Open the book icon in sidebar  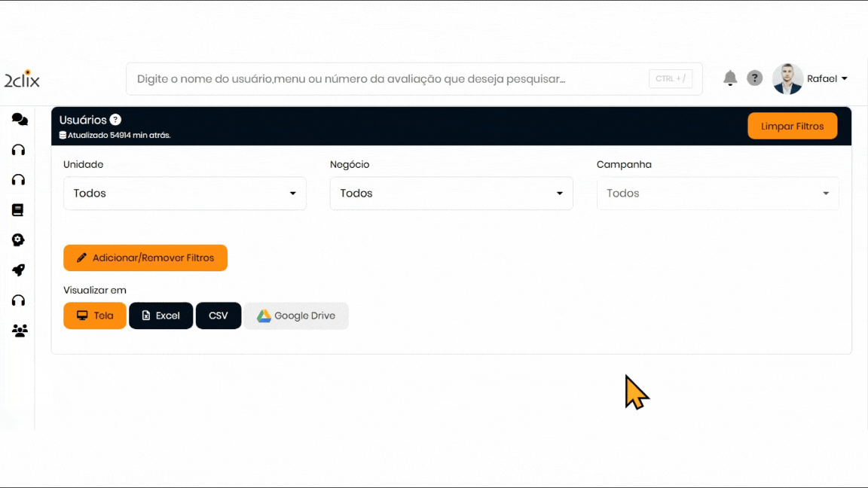(18, 210)
